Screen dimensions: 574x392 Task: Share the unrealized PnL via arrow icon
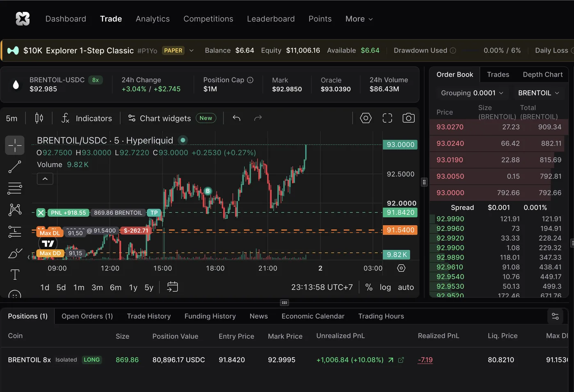[x=391, y=360]
